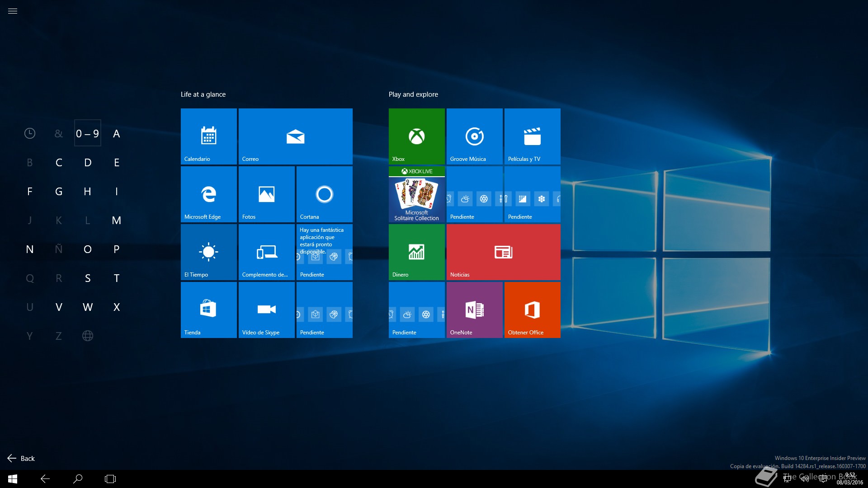Click the pending tile with 'Hay una fantástica aplicación' text
Viewport: 868px width, 488px height.
(x=325, y=252)
